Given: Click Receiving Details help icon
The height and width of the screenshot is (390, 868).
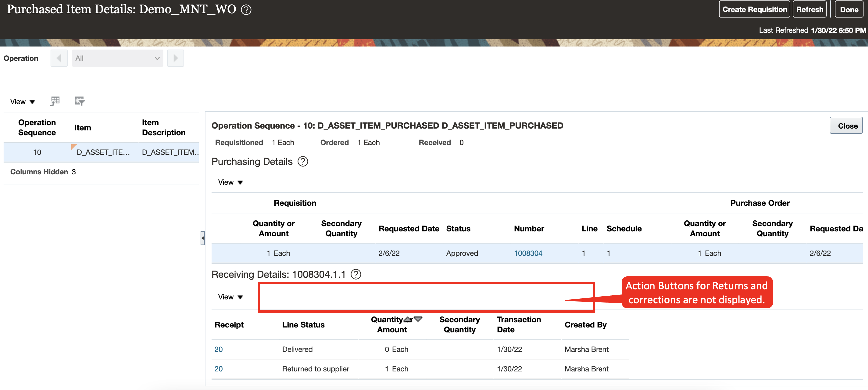Looking at the screenshot, I should click(x=355, y=274).
